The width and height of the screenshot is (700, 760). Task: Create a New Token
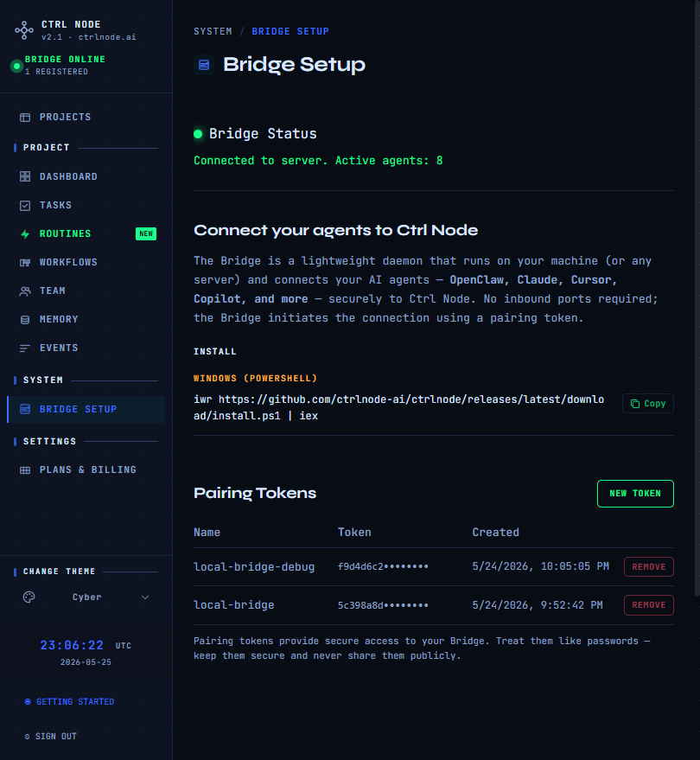click(x=635, y=494)
